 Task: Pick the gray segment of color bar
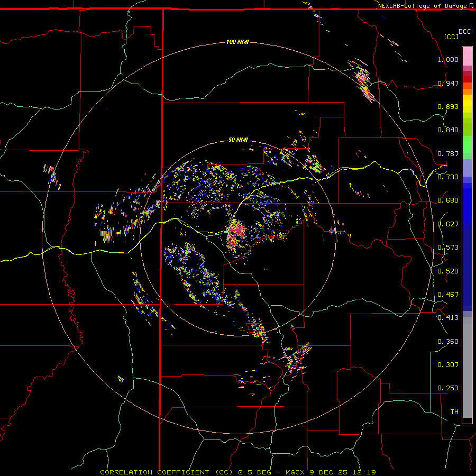467,368
